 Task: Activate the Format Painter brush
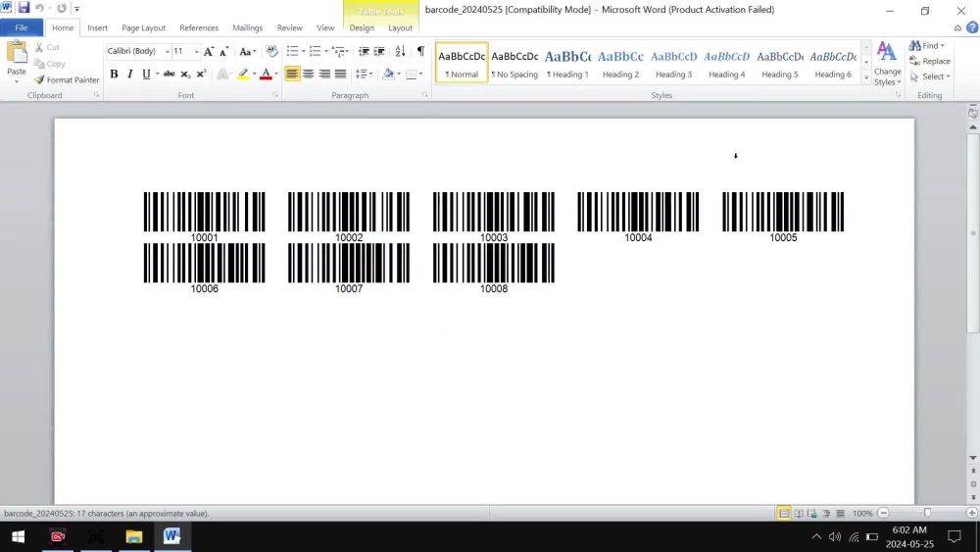(x=39, y=80)
